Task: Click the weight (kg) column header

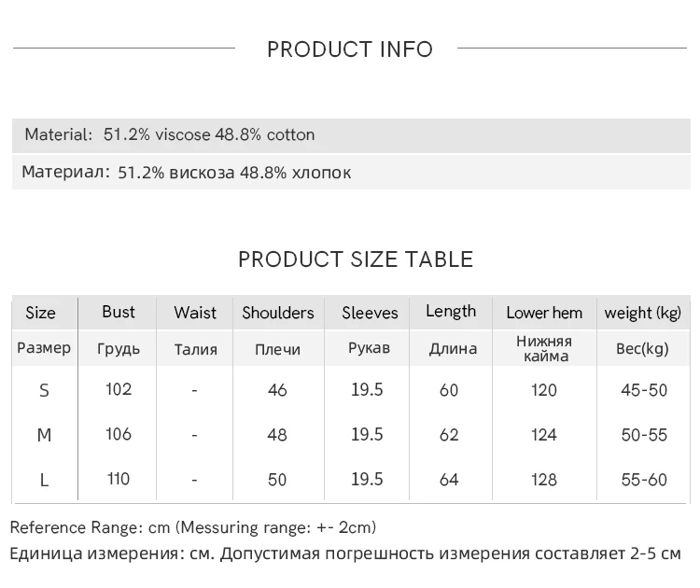Action: (x=643, y=313)
